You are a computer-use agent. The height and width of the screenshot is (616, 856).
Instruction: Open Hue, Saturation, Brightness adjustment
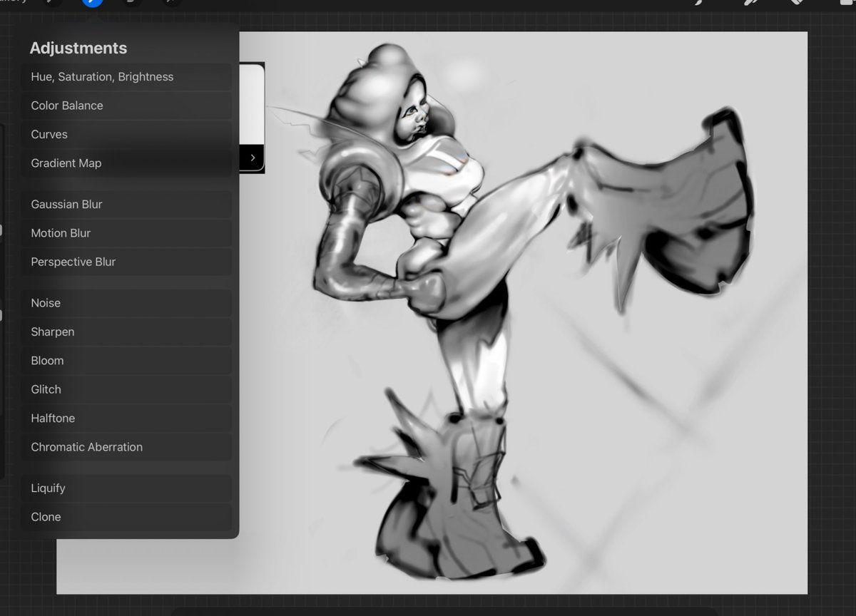[102, 77]
